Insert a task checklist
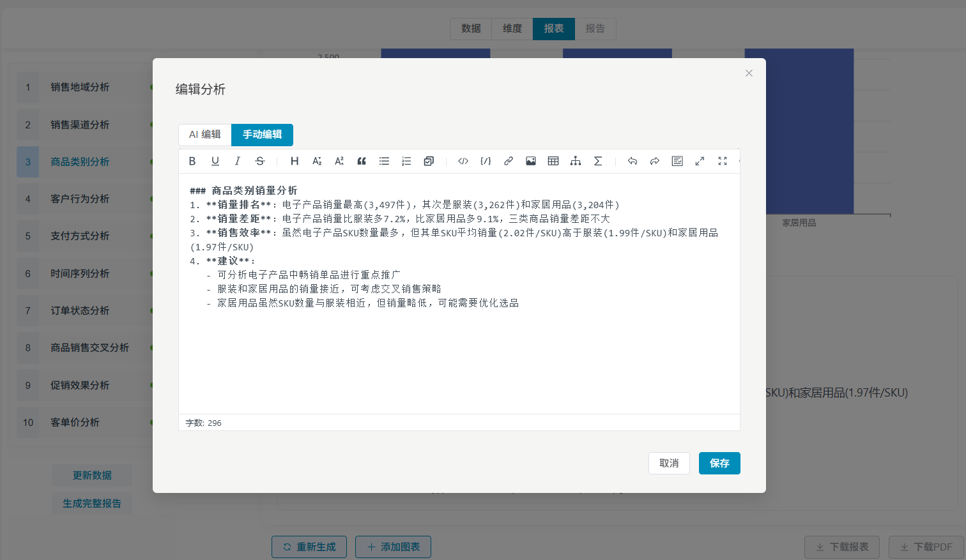This screenshot has width=966, height=560. click(429, 161)
